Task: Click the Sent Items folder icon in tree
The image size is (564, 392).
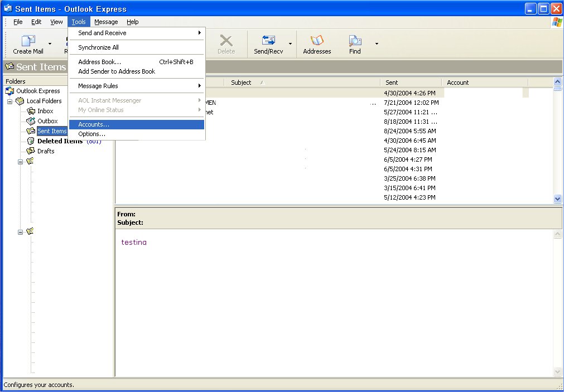Action: [x=31, y=131]
